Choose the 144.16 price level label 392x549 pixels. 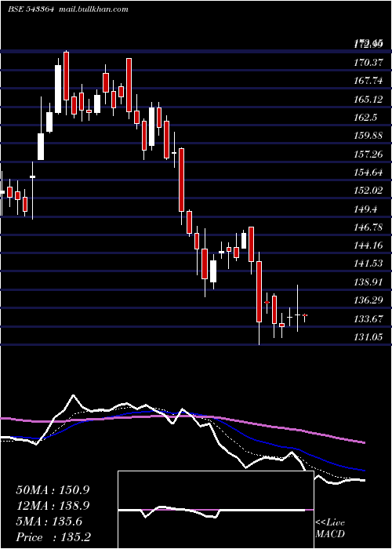coord(368,245)
